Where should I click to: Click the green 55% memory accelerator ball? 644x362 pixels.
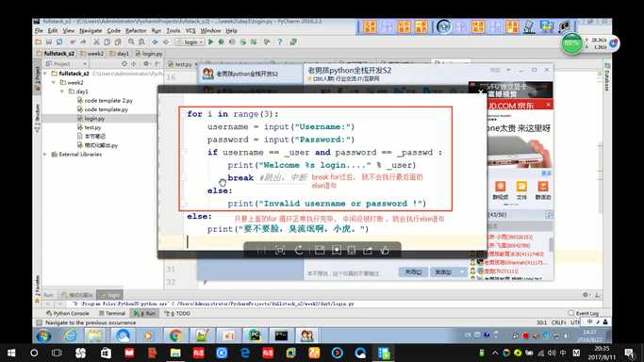571,44
